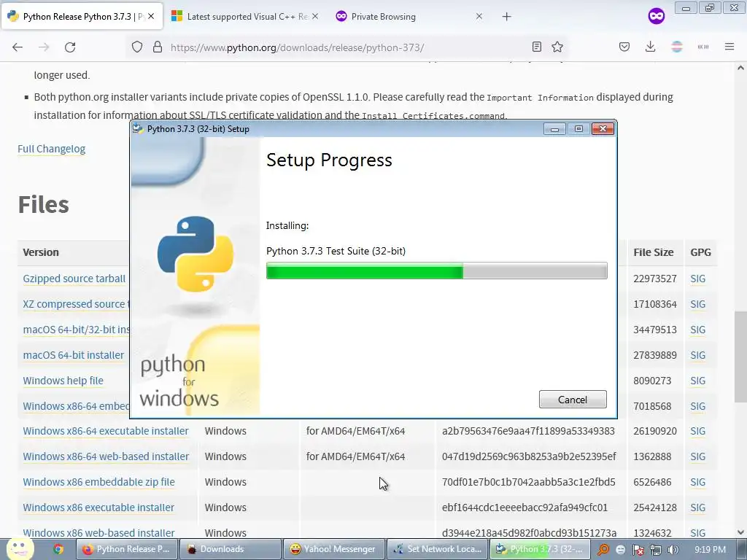Click the Python Setup title bar icon
The image size is (747, 560).
pos(138,128)
